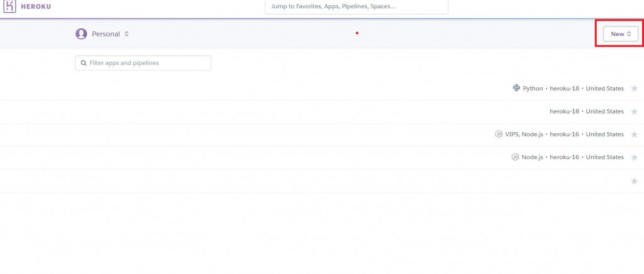Screen dimensions: 644x274
Task: Click 'heroku-18' on the Python row
Action: click(x=564, y=89)
